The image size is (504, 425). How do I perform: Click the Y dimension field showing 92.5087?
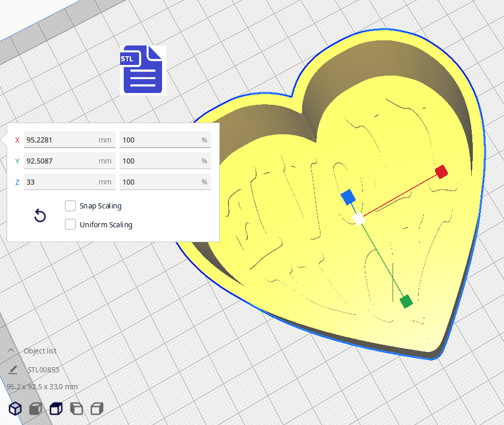60,161
